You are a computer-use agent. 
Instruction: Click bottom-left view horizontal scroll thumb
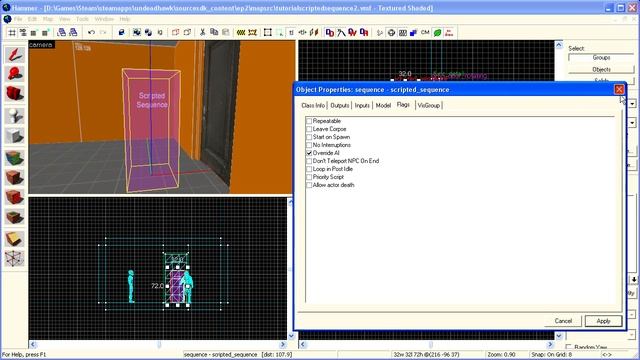159,345
